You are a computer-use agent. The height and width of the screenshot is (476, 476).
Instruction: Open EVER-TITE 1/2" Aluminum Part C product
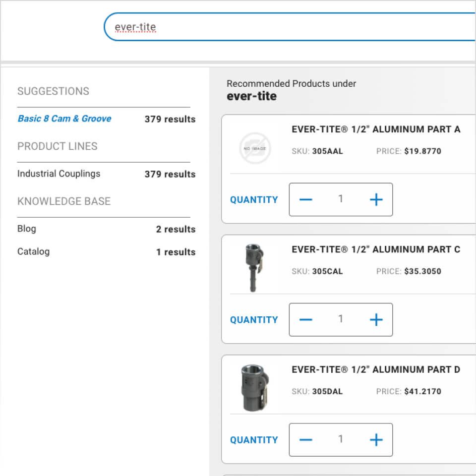coord(375,249)
